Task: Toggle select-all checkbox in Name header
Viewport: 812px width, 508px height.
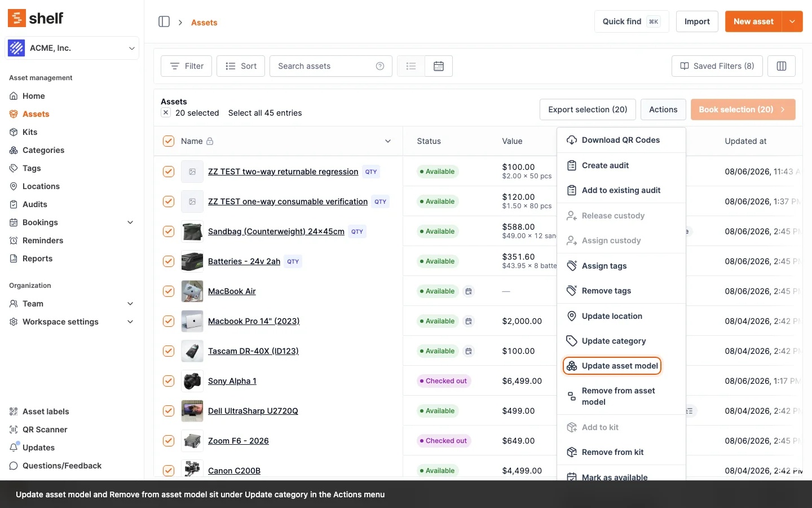Action: coord(169,141)
